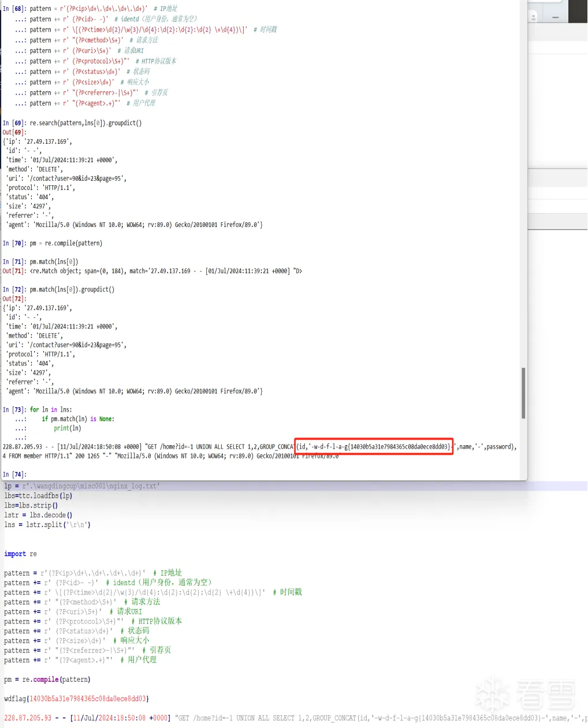Click the 'In [68]:' prompt in the terminal
This screenshot has width=588, height=728.
pos(15,9)
